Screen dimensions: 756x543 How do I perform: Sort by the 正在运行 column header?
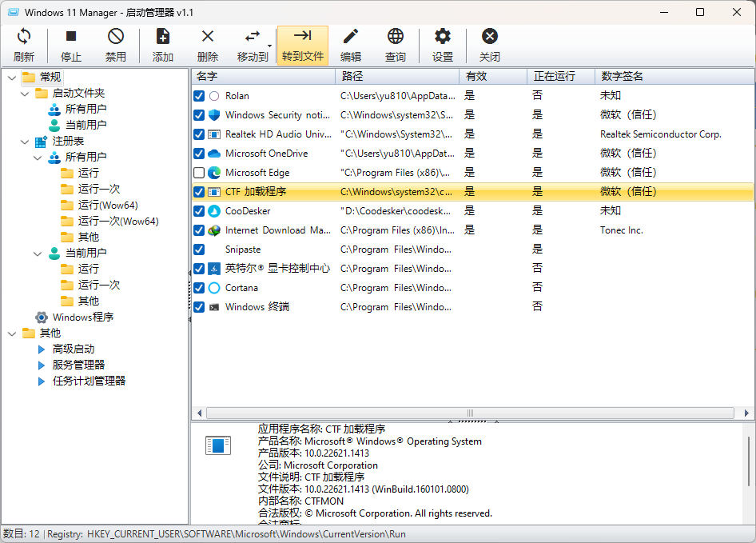tap(561, 76)
